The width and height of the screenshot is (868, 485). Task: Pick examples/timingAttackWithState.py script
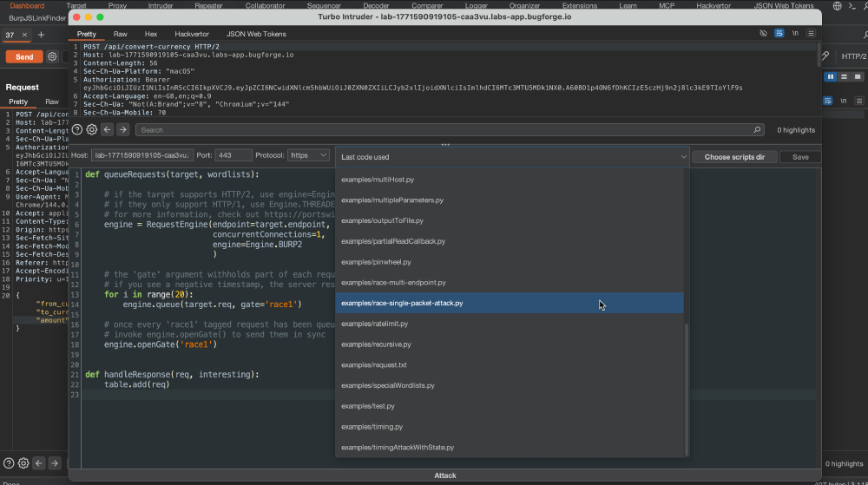pyautogui.click(x=510, y=448)
